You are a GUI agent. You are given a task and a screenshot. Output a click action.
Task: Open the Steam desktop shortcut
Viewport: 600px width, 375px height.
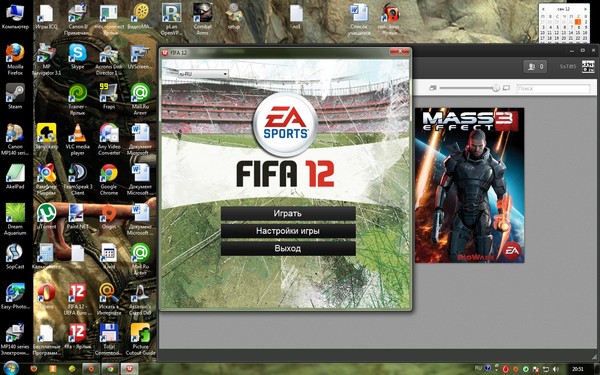click(x=15, y=96)
